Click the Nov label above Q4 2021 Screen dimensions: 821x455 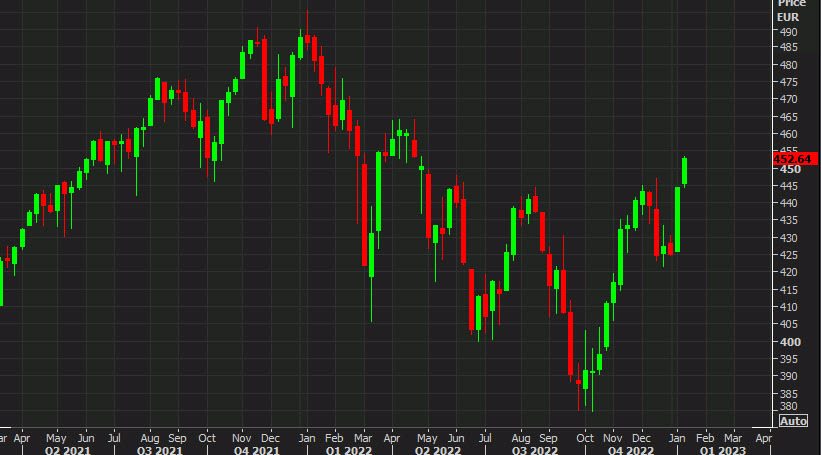[241, 438]
